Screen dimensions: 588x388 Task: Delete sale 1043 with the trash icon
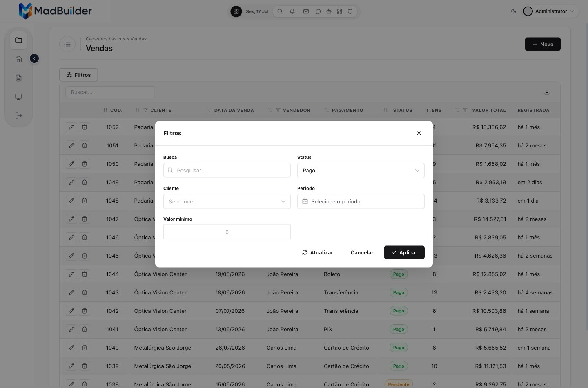(85, 292)
